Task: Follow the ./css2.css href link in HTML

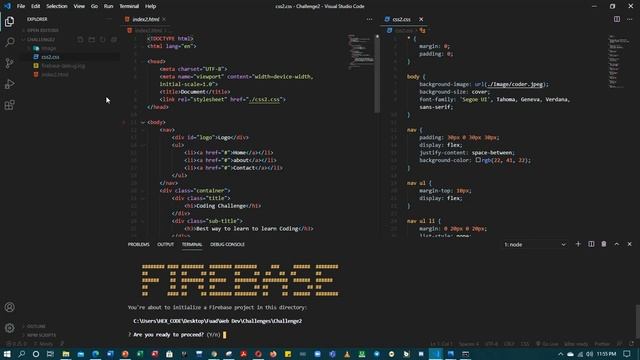Action: click(x=265, y=99)
